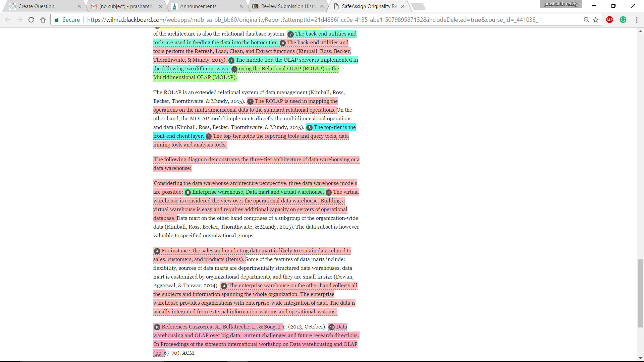The width and height of the screenshot is (644, 362).
Task: Click the zoom magnifier icon in address bar
Action: click(x=586, y=20)
